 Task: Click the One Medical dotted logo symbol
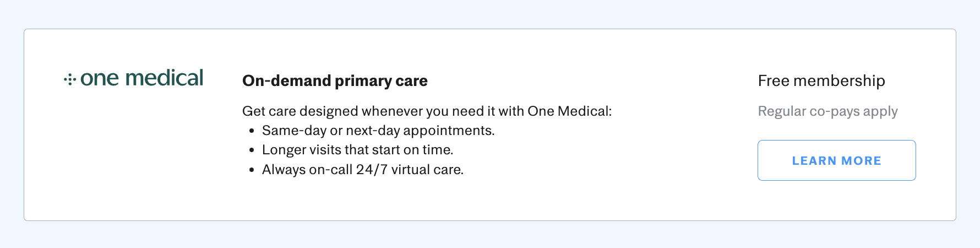[x=69, y=80]
